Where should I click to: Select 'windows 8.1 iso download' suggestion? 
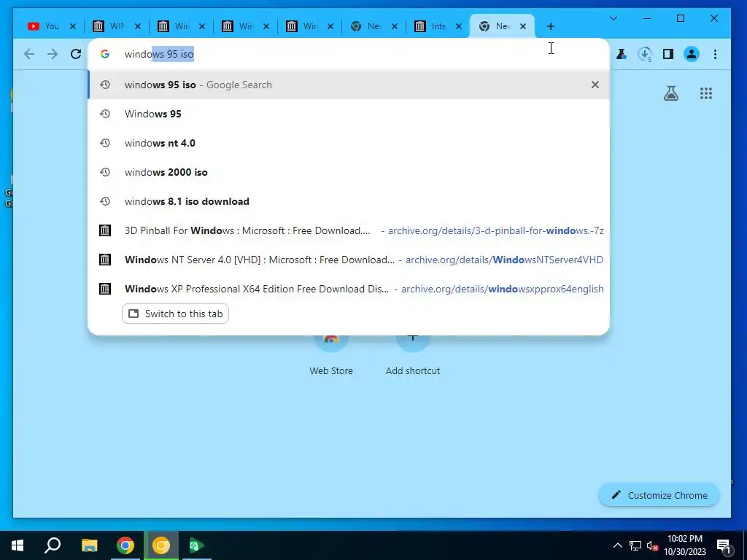tap(349, 201)
